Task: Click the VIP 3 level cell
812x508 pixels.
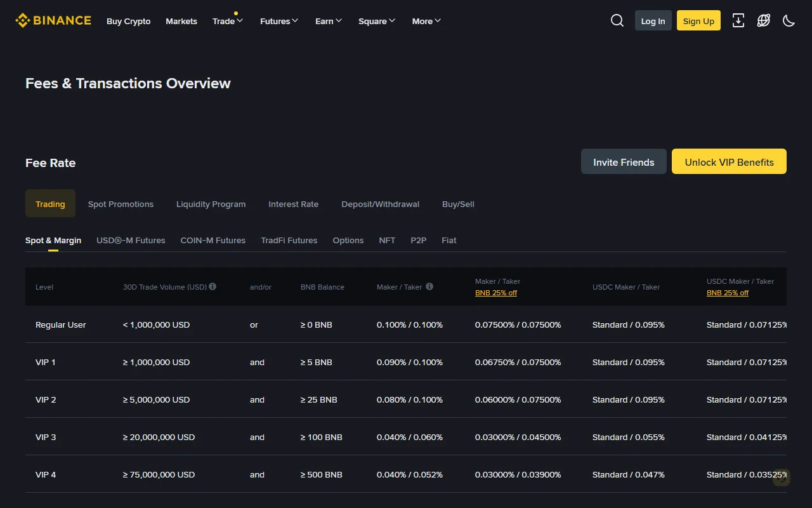Action: click(46, 437)
